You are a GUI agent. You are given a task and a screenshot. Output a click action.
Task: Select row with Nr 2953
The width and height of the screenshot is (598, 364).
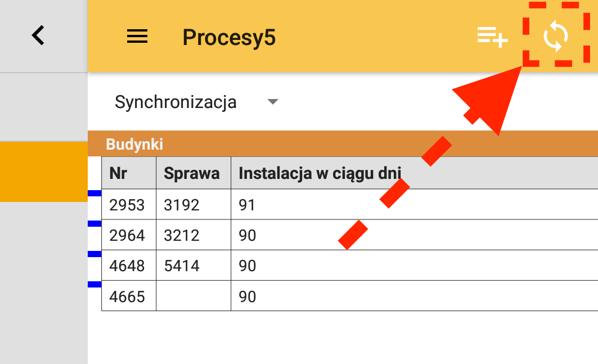click(x=127, y=205)
